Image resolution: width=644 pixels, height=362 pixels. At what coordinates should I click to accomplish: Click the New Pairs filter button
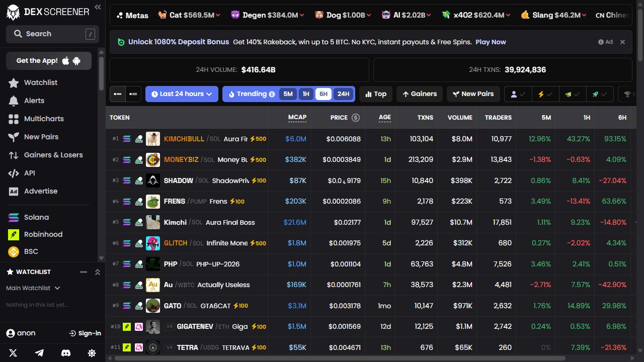473,94
